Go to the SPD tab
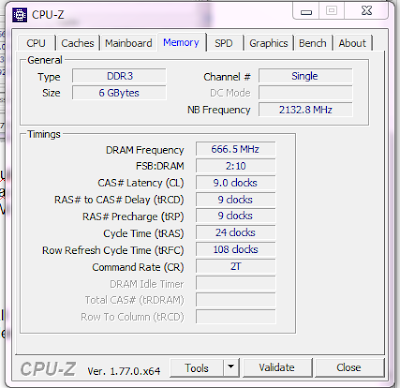The height and width of the screenshot is (388, 400). [x=223, y=43]
